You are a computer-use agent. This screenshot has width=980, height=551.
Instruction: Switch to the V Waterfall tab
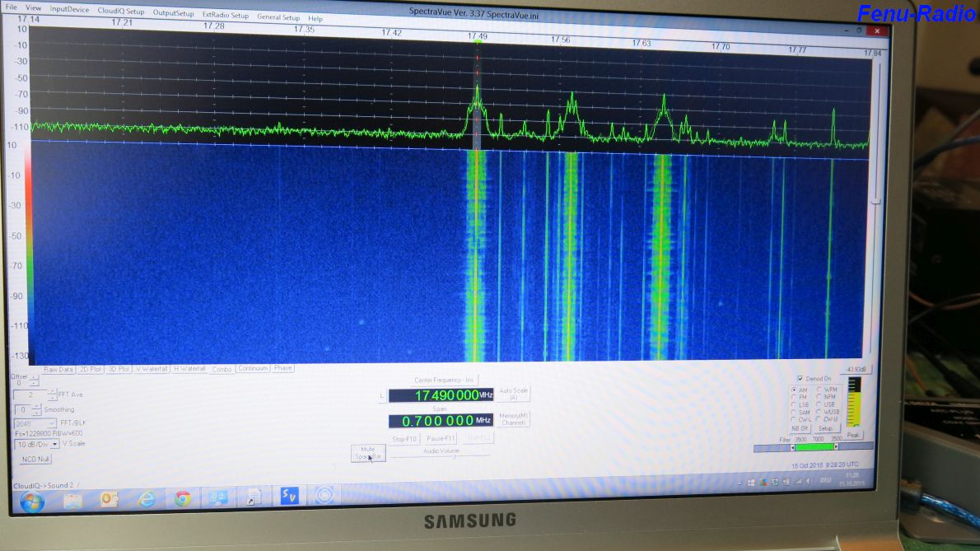click(x=151, y=369)
